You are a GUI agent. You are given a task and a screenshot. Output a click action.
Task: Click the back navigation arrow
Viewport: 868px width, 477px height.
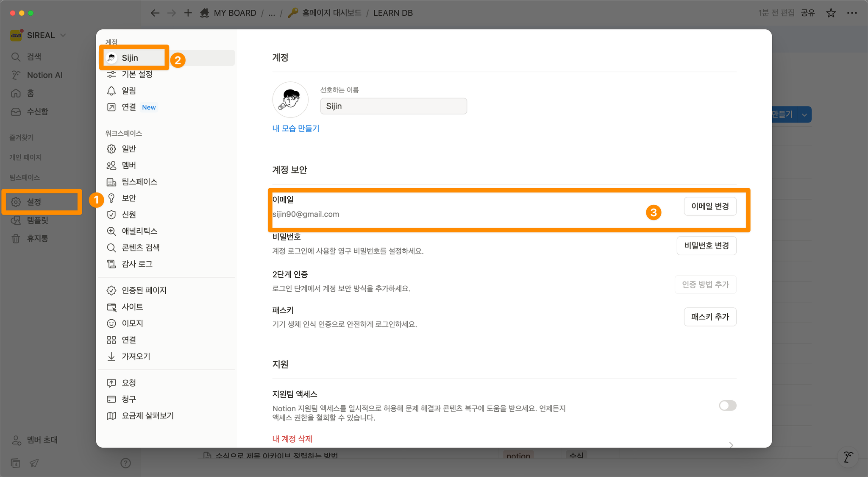155,13
